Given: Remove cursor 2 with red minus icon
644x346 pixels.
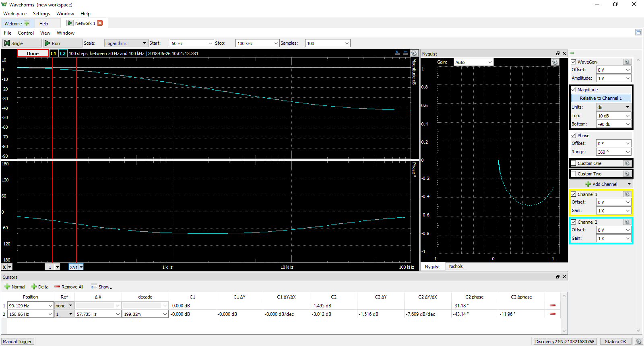Looking at the screenshot, I should pos(553,314).
